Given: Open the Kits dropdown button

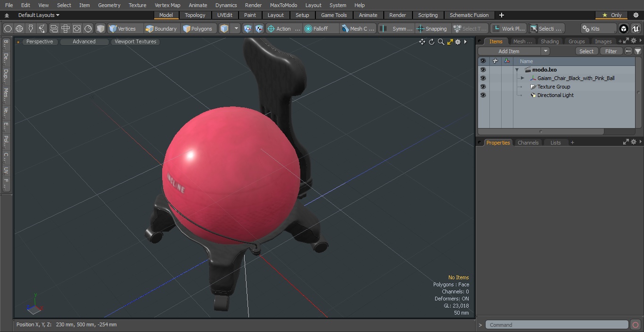Looking at the screenshot, I should click(x=598, y=29).
